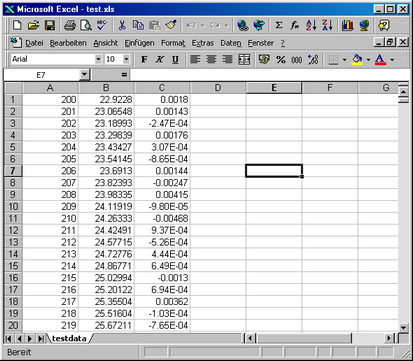This screenshot has height=361, width=413.
Task: Increase decimal places icon
Action: coord(313,60)
